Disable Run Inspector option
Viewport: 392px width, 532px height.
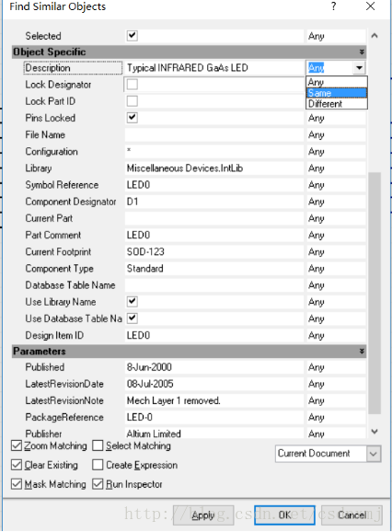(98, 484)
